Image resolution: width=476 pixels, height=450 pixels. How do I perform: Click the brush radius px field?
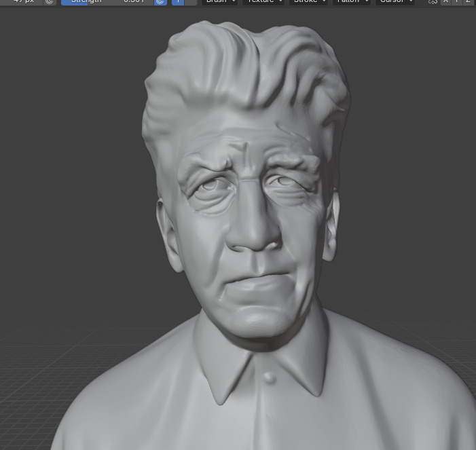pos(21,1)
